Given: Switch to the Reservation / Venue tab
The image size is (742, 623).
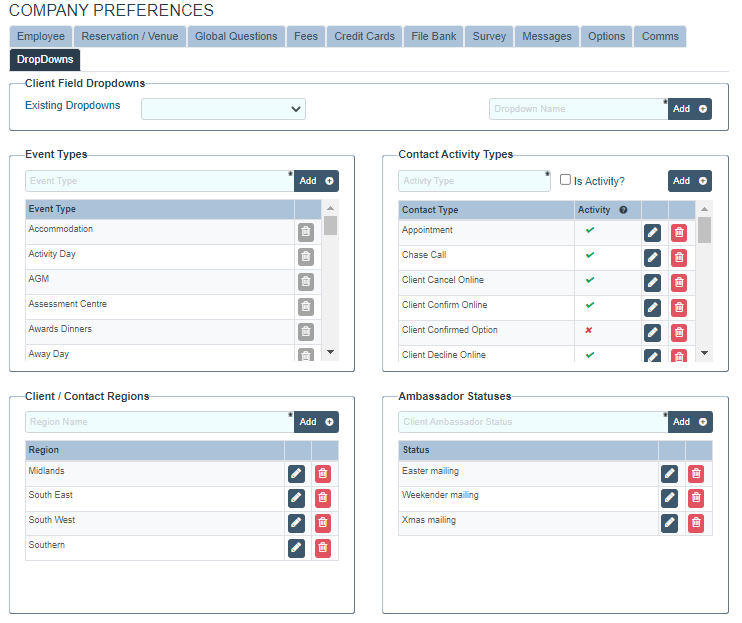Looking at the screenshot, I should click(x=130, y=36).
